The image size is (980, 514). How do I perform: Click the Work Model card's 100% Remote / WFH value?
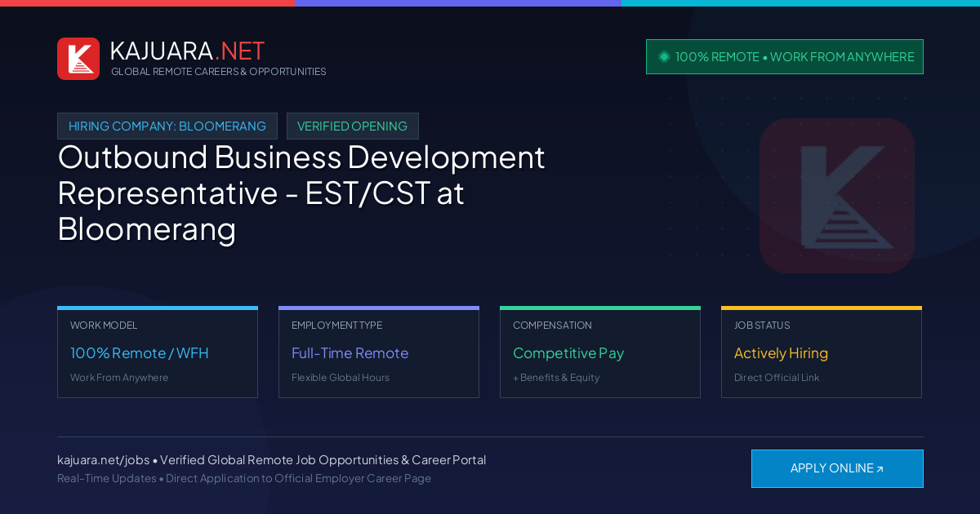[140, 353]
